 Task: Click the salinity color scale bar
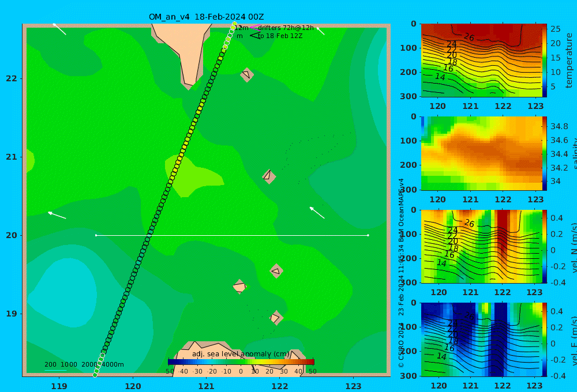(x=545, y=153)
